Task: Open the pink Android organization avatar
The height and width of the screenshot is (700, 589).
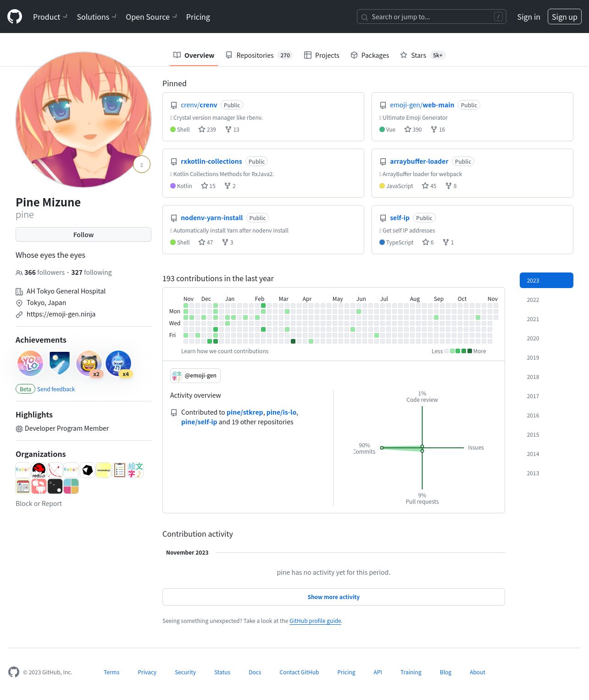Action: click(39, 486)
